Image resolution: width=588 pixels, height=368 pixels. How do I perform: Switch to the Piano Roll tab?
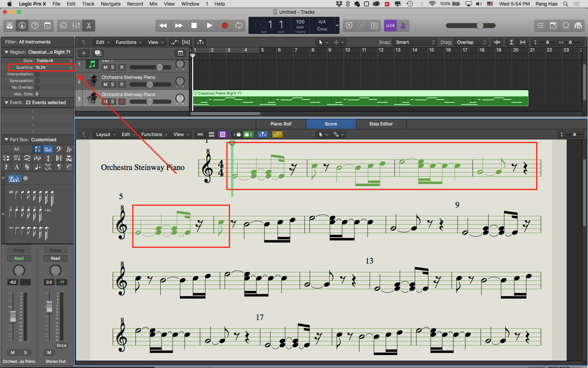tap(281, 124)
